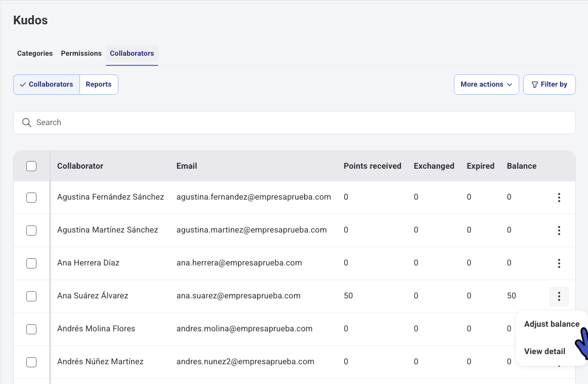Choose View detail from the context menu
This screenshot has width=588, height=384.
[544, 352]
